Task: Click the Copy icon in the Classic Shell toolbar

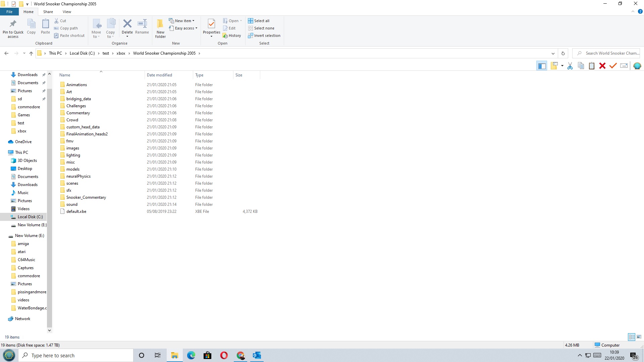Action: (x=581, y=66)
